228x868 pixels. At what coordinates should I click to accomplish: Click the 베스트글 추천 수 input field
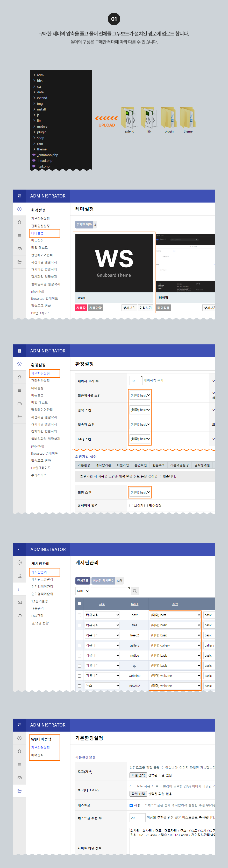pyautogui.click(x=137, y=818)
